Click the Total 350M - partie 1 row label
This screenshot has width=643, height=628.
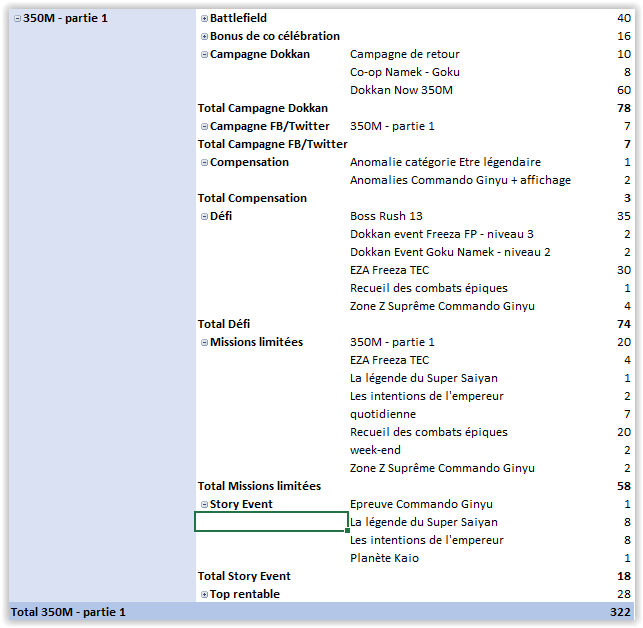pos(68,612)
